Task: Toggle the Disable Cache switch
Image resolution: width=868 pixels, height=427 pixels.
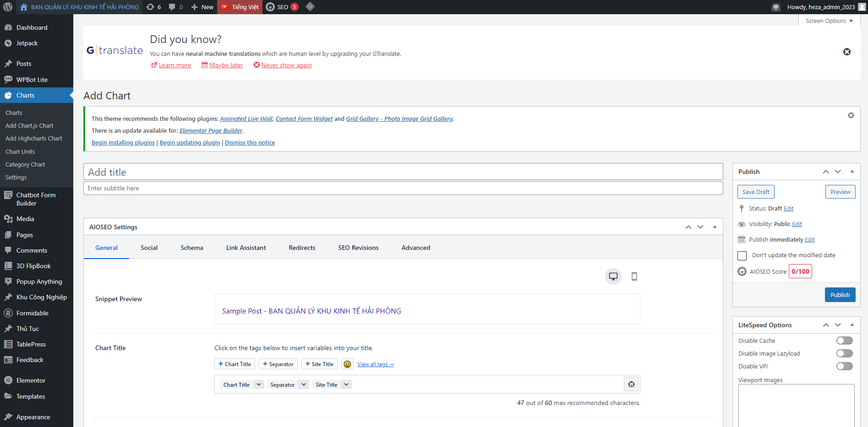Action: click(x=844, y=341)
